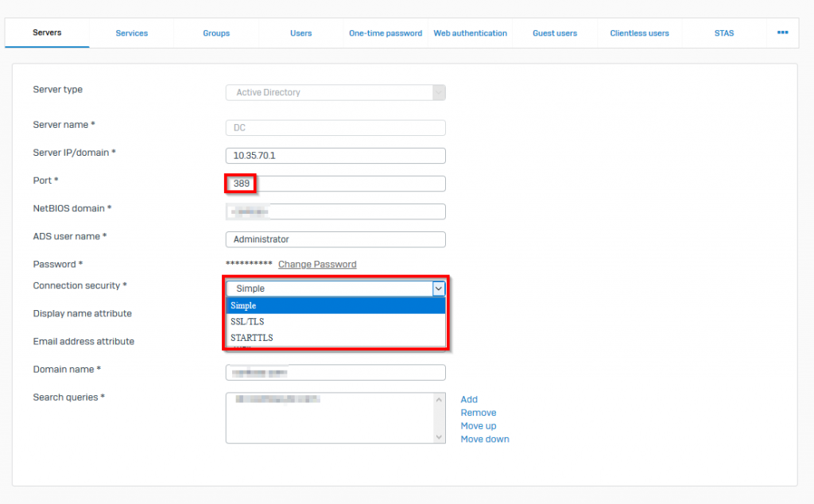Switch to Guest users tab
The height and width of the screenshot is (504, 814).
tap(554, 33)
